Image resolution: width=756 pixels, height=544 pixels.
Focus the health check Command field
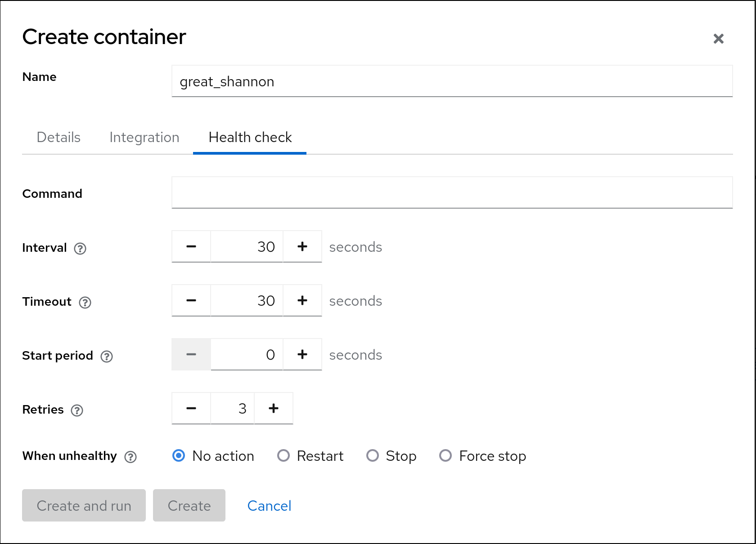[x=452, y=192]
